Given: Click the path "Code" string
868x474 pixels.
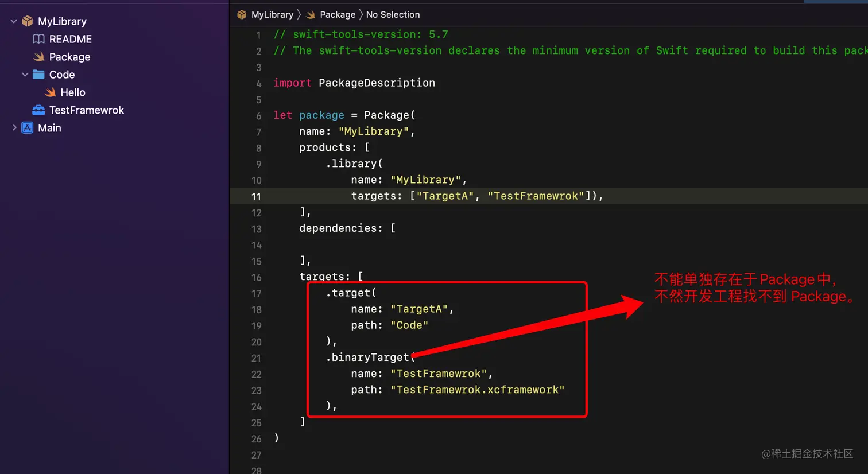Looking at the screenshot, I should (409, 325).
